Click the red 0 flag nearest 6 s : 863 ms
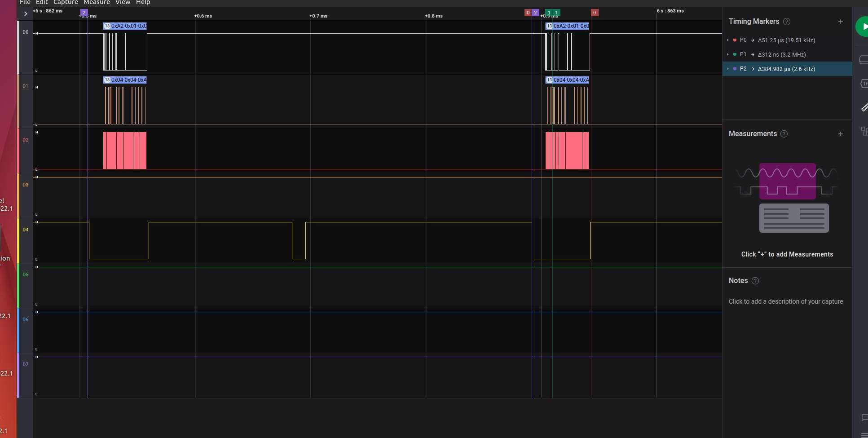This screenshot has width=868, height=438. [x=595, y=13]
